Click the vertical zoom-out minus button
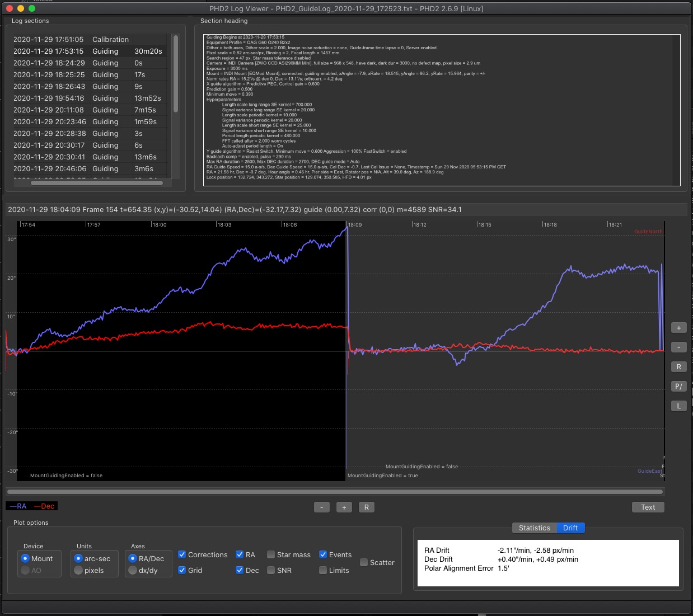This screenshot has width=693, height=616. [678, 347]
